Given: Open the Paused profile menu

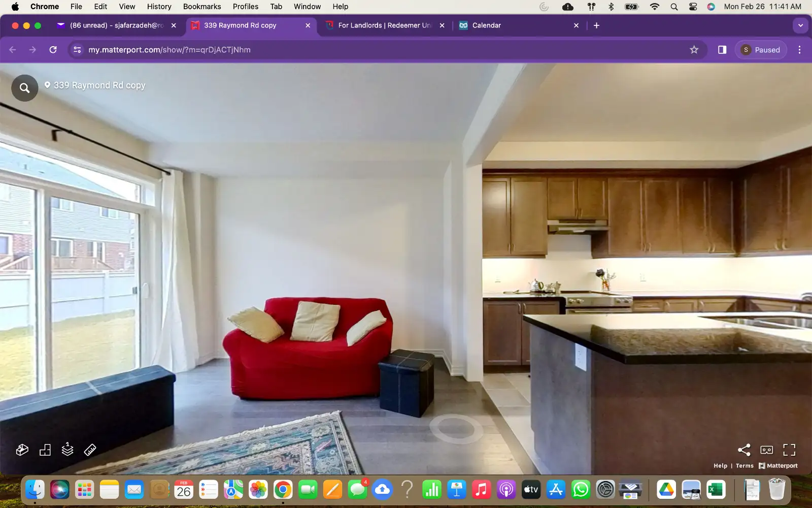Looking at the screenshot, I should tap(761, 50).
